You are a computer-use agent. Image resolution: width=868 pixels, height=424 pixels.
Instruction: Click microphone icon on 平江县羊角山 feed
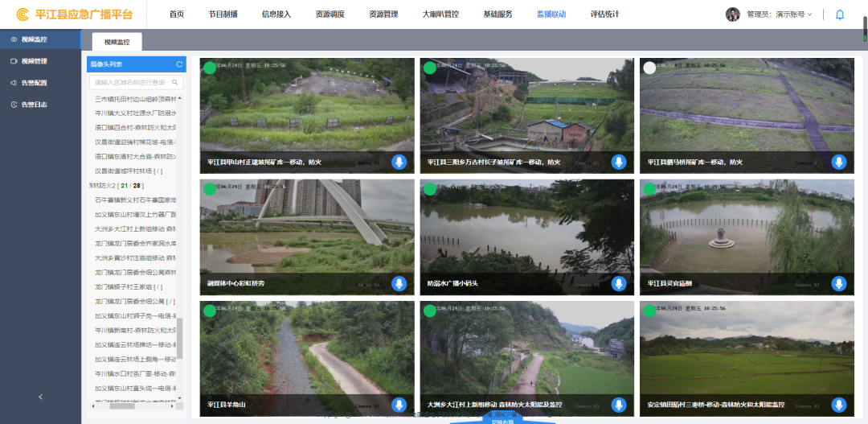click(x=399, y=405)
